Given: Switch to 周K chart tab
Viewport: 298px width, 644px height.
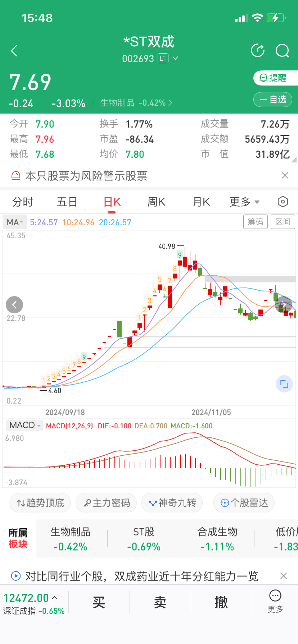Looking at the screenshot, I should [x=156, y=202].
